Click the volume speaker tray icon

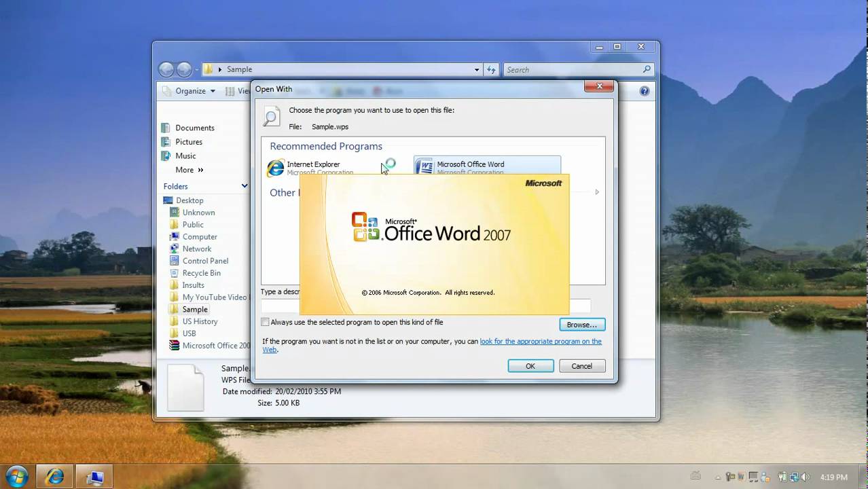pos(806,477)
